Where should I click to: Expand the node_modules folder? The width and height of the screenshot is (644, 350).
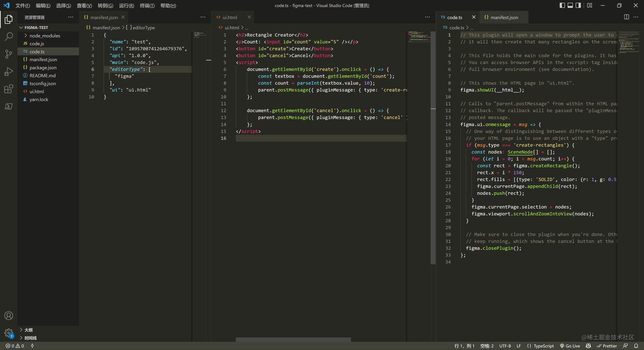[x=48, y=36]
